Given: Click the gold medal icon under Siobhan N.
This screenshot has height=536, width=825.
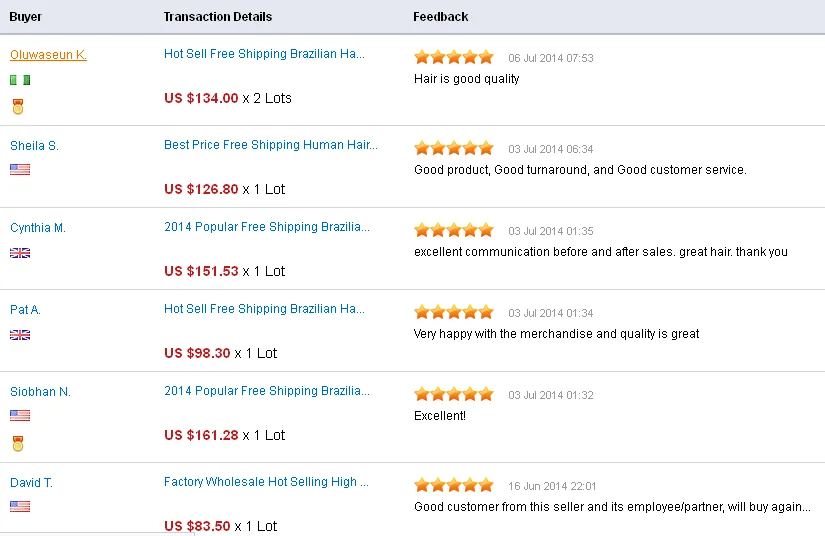Looking at the screenshot, I should coord(18,443).
